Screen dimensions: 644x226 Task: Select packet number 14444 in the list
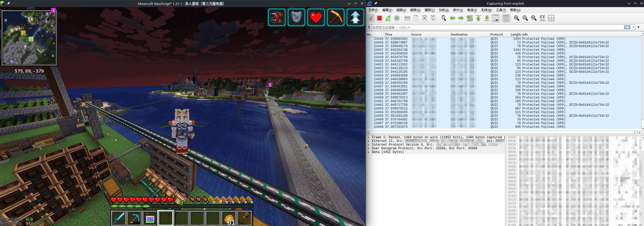click(x=504, y=39)
